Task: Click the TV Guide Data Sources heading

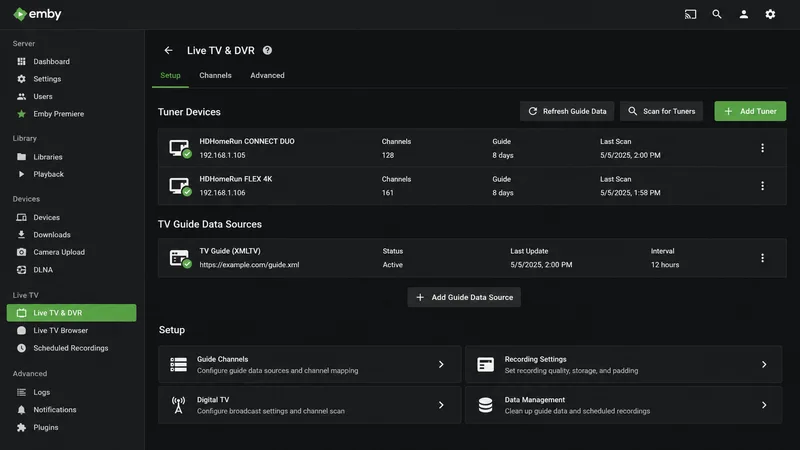Action: click(x=210, y=224)
